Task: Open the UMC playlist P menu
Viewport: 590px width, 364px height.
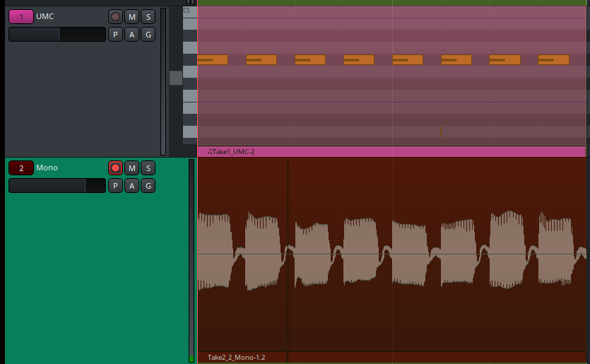Action: pyautogui.click(x=115, y=34)
